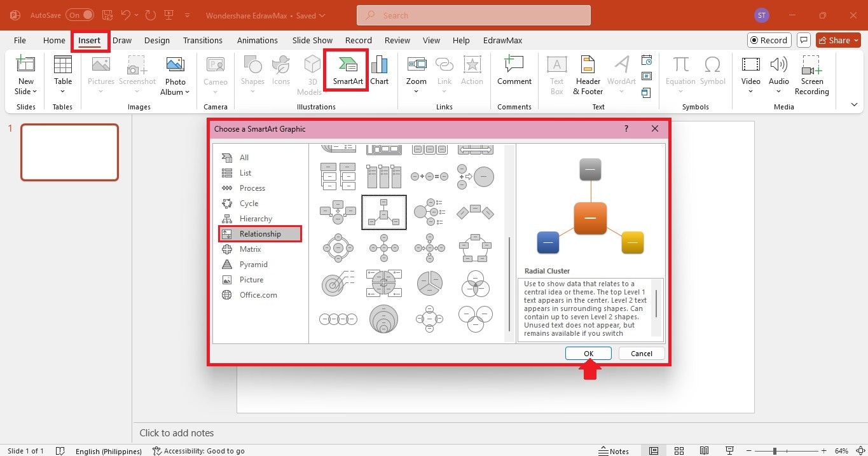
Task: Choose Office.com category in list
Action: (x=258, y=295)
